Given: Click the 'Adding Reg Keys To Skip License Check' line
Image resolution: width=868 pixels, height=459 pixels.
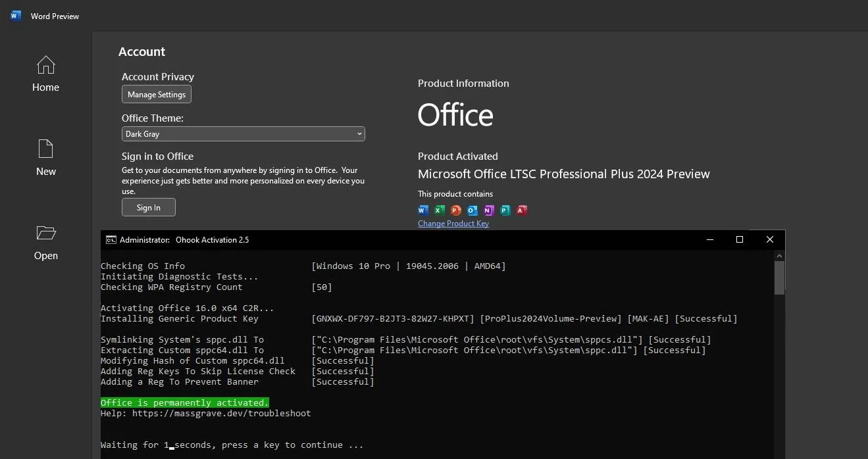Looking at the screenshot, I should 198,372.
